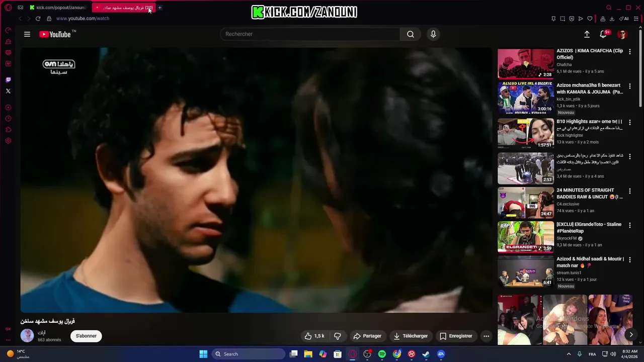This screenshot has height=362, width=644.
Task: Dislike the video with thumbs down
Action: point(338,336)
